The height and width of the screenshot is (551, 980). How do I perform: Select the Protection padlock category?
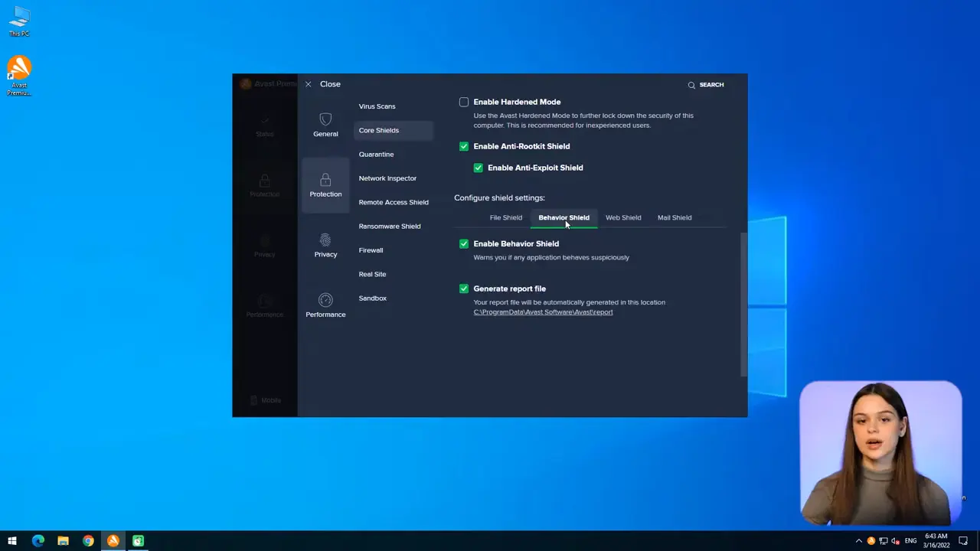click(x=325, y=184)
